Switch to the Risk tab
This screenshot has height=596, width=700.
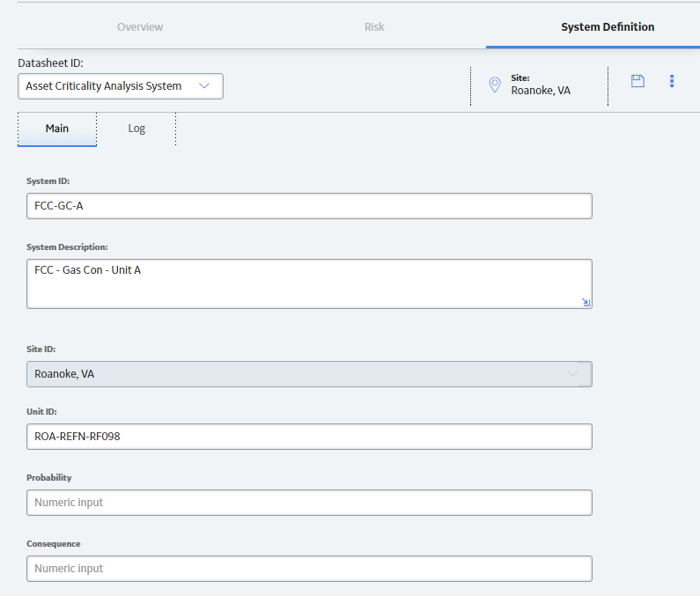coord(374,26)
